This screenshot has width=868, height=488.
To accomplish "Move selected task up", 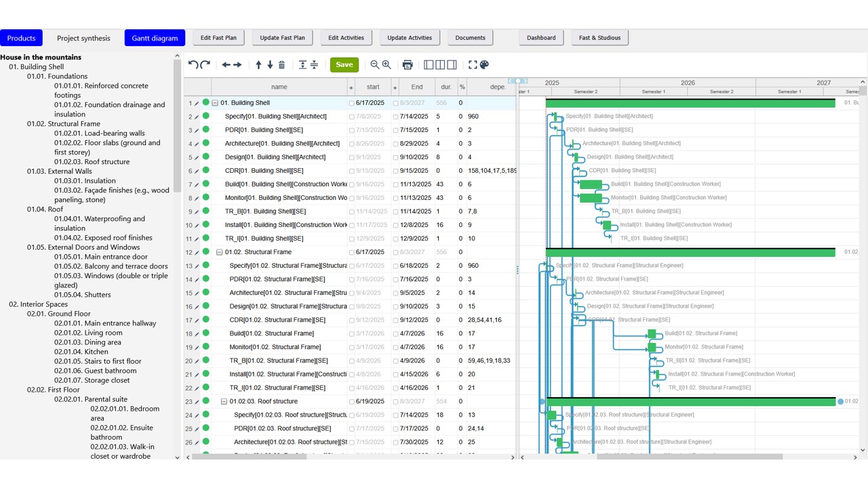I will pos(258,65).
